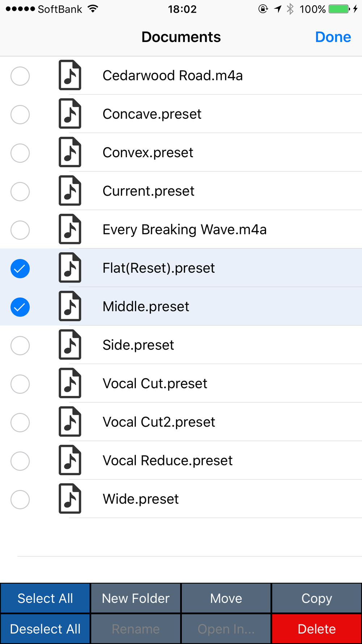Tap the battery icon in the status bar
The height and width of the screenshot is (644, 362).
click(x=339, y=9)
